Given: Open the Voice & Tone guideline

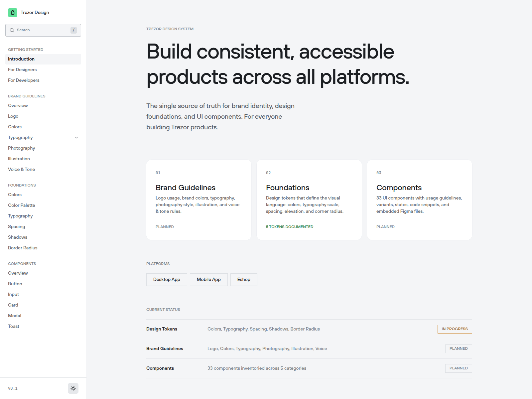Looking at the screenshot, I should click(21, 170).
